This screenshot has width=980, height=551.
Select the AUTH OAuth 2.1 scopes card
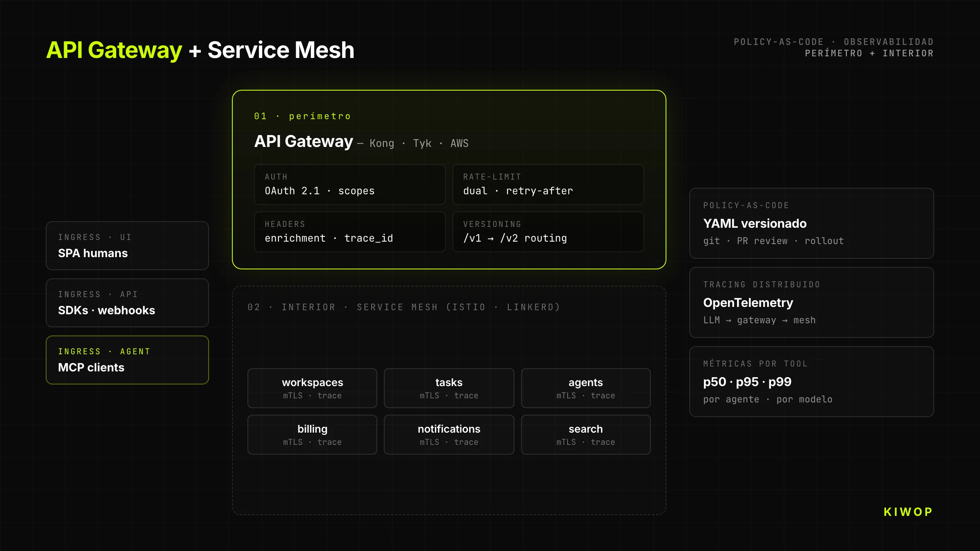click(349, 184)
